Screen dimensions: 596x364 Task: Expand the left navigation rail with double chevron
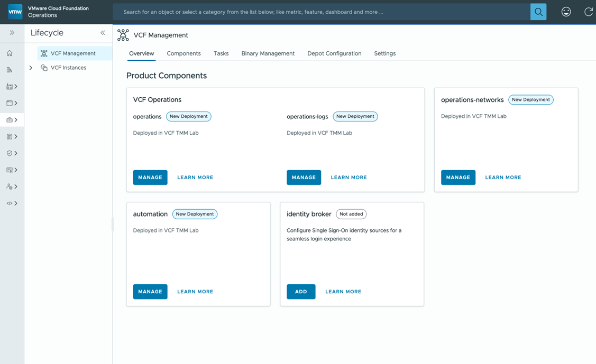click(x=12, y=33)
